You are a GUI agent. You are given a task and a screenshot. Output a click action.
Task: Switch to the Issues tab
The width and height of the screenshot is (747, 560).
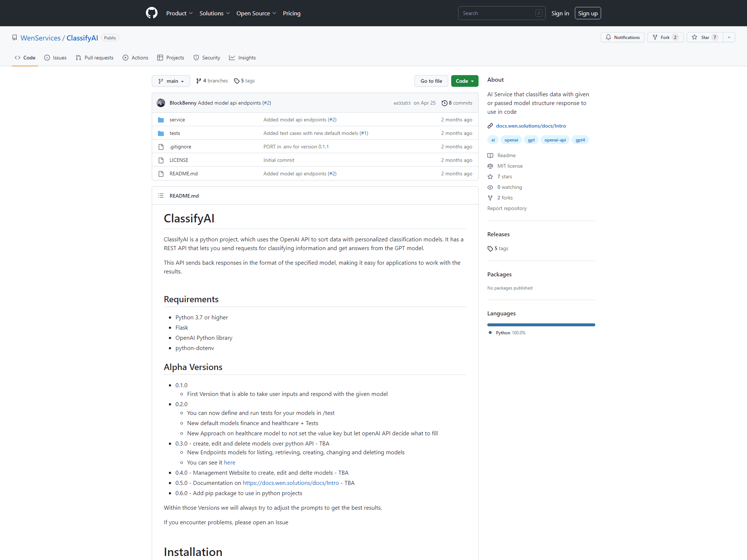click(x=55, y=58)
